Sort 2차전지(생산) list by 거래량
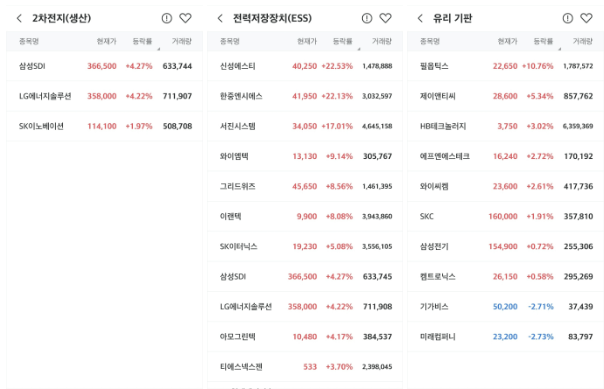The height and width of the screenshot is (389, 604). tap(181, 41)
